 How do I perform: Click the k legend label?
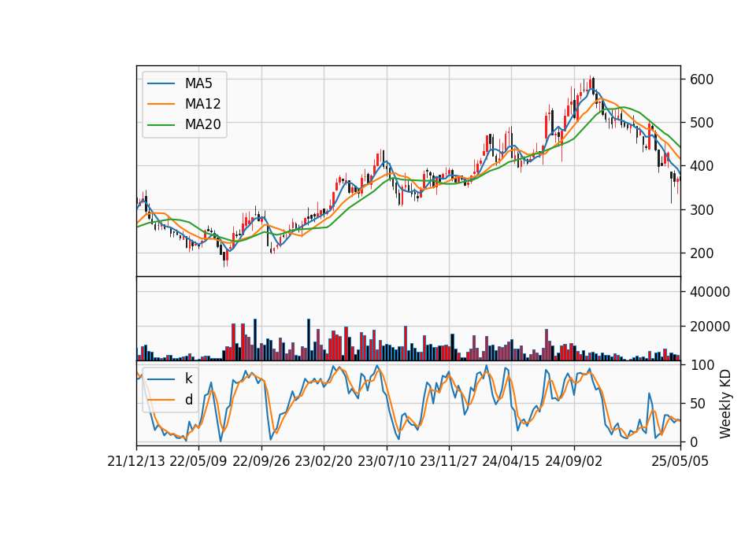[x=188, y=379]
